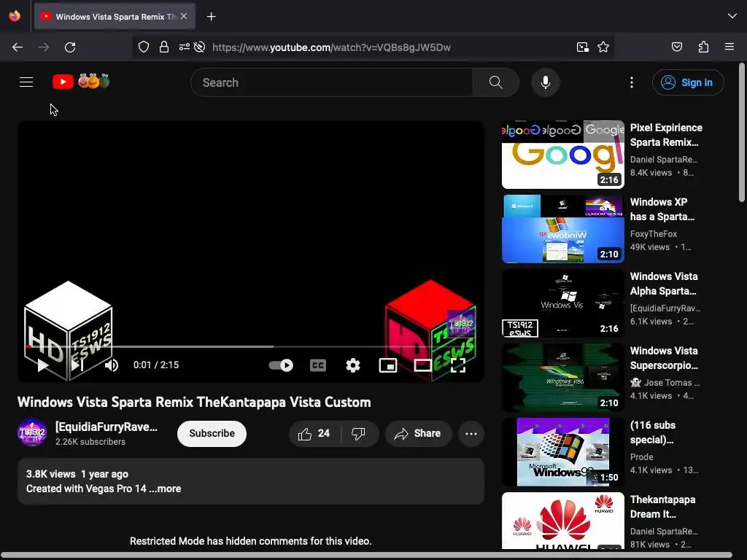Expand description with ...more

[x=165, y=489]
